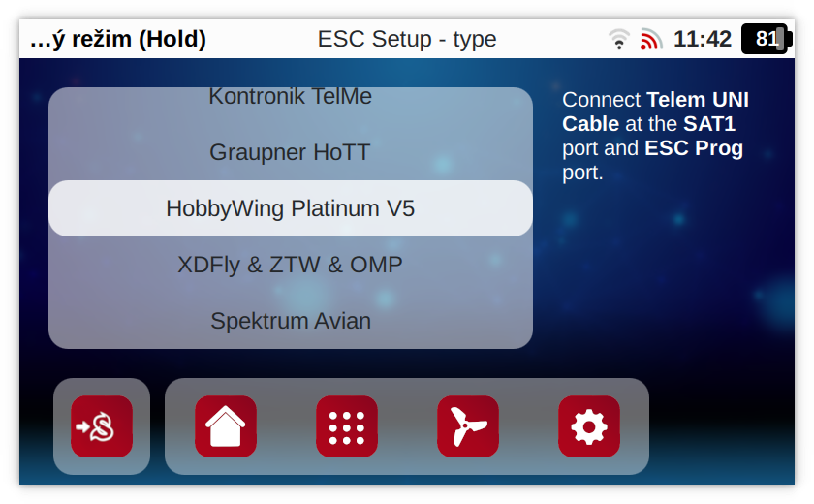The width and height of the screenshot is (814, 504).
Task: Open the Spirit connect icon with arrow
Action: [102, 426]
